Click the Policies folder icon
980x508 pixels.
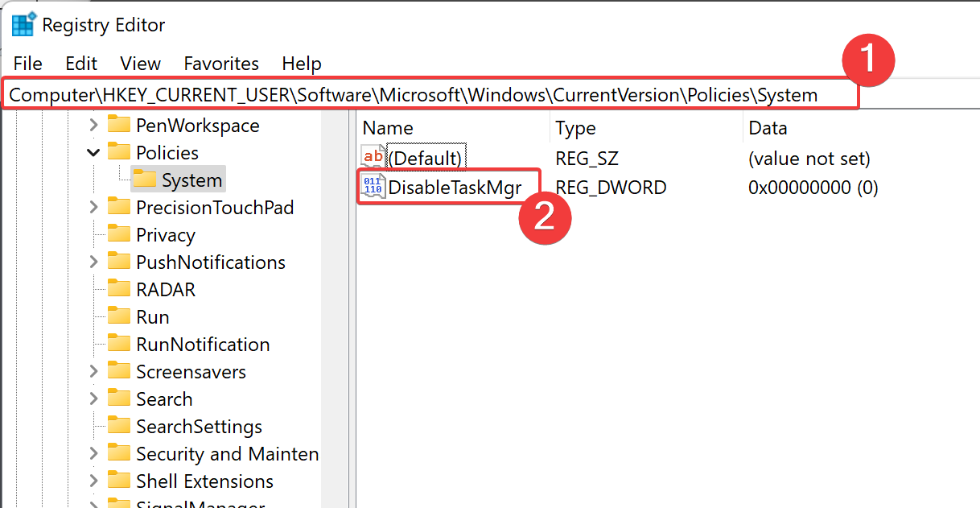pos(119,152)
